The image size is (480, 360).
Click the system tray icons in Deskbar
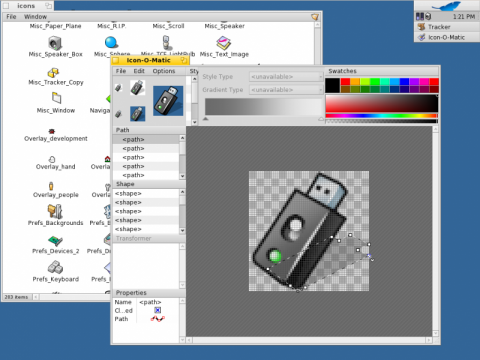pos(423,16)
